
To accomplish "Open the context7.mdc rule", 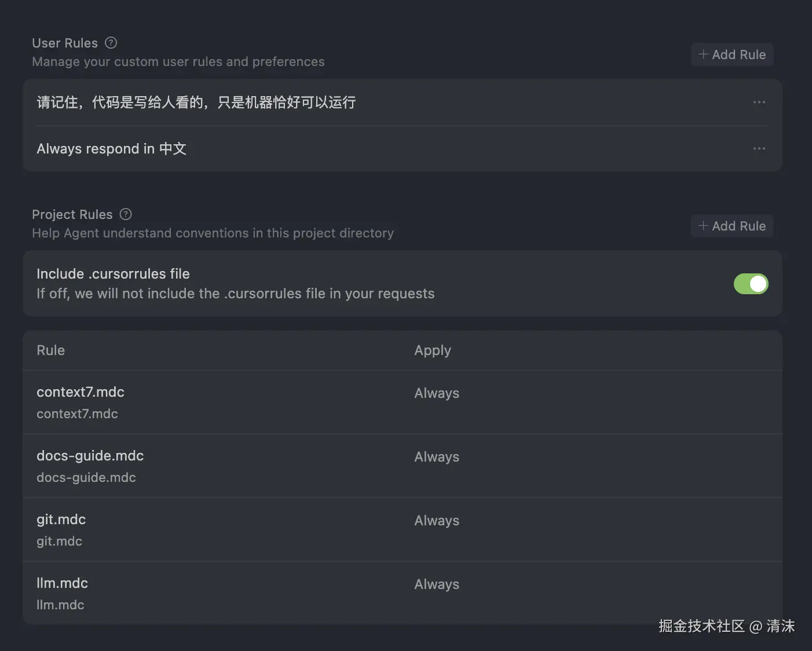I will 81,392.
